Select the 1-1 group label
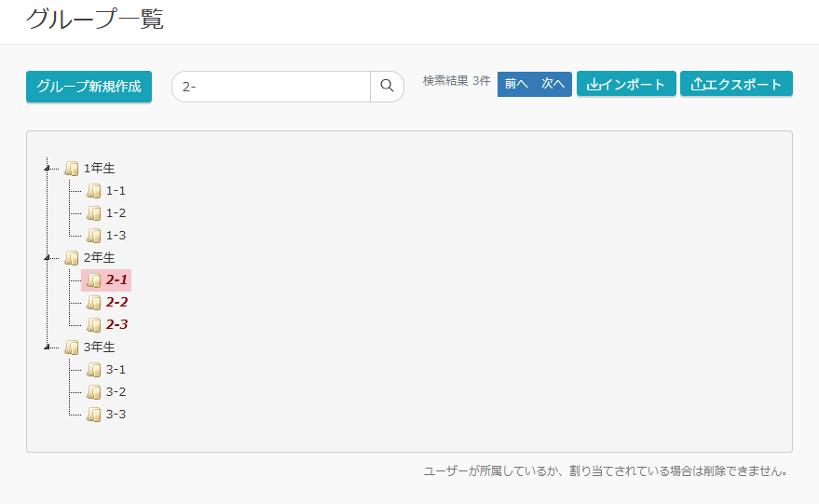 pyautogui.click(x=116, y=191)
